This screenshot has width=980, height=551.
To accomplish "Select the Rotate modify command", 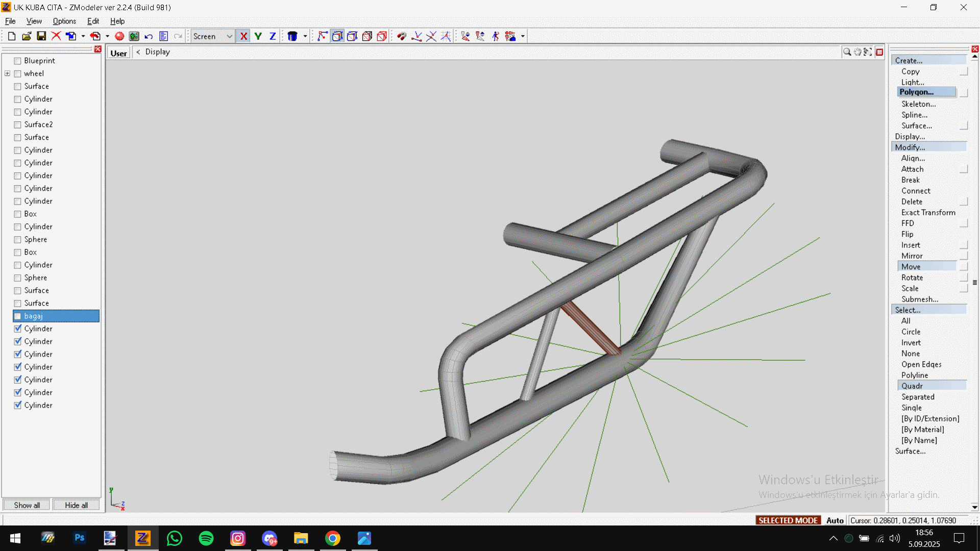I will pos(912,278).
